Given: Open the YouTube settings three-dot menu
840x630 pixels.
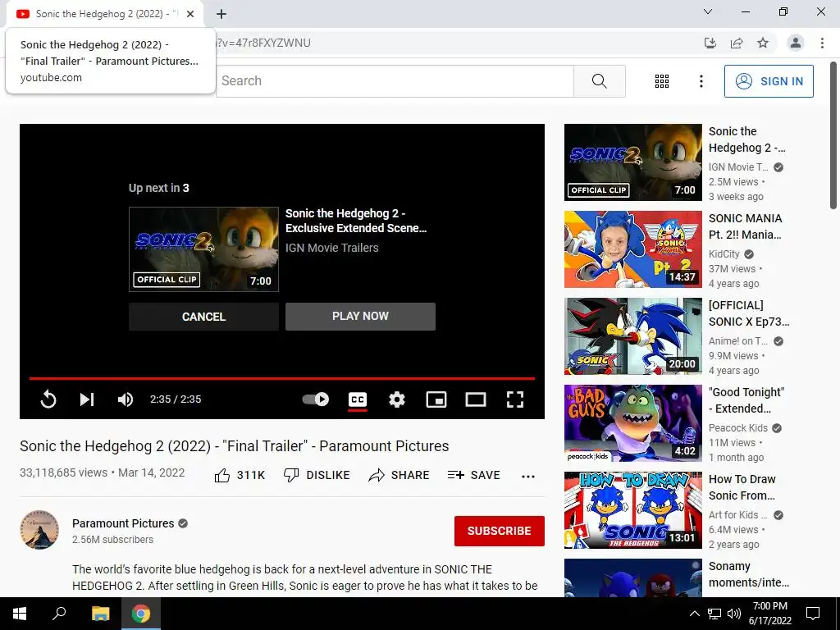Looking at the screenshot, I should pyautogui.click(x=701, y=81).
